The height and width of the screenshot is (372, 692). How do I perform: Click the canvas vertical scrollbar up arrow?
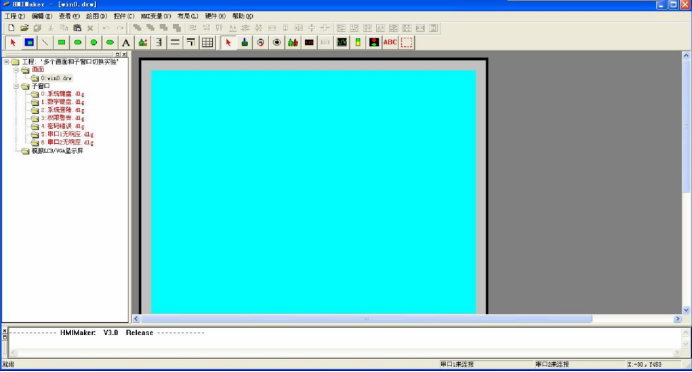(686, 56)
